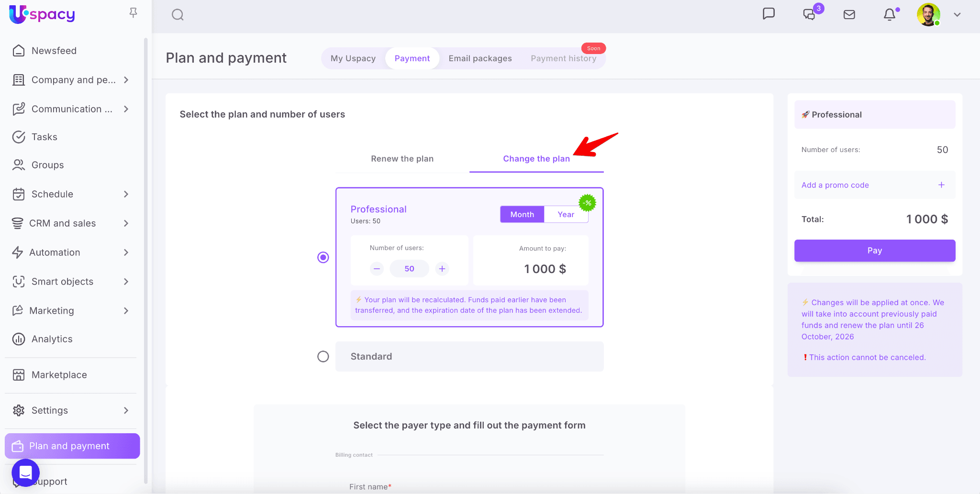Switch to the Email packages tab
980x494 pixels.
[x=480, y=58]
